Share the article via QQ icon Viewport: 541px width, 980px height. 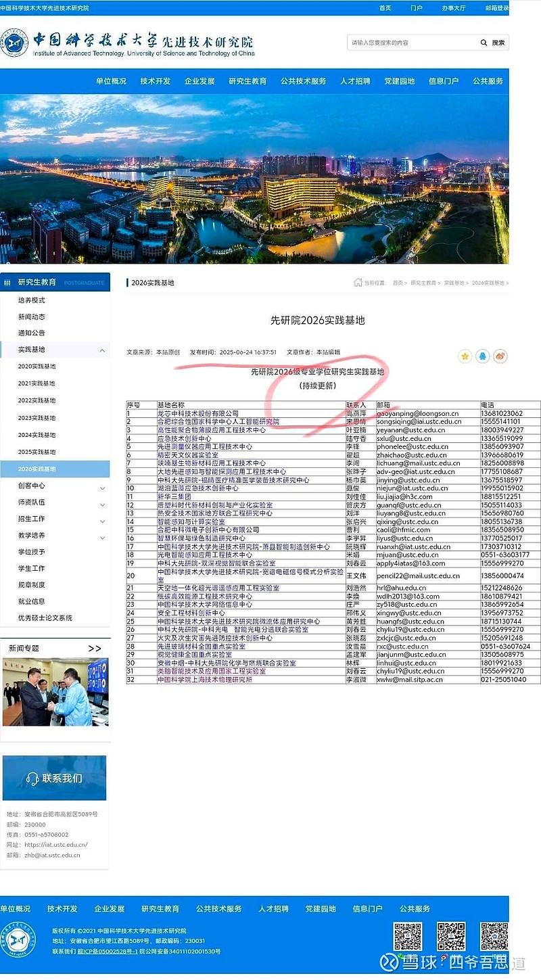(482, 355)
